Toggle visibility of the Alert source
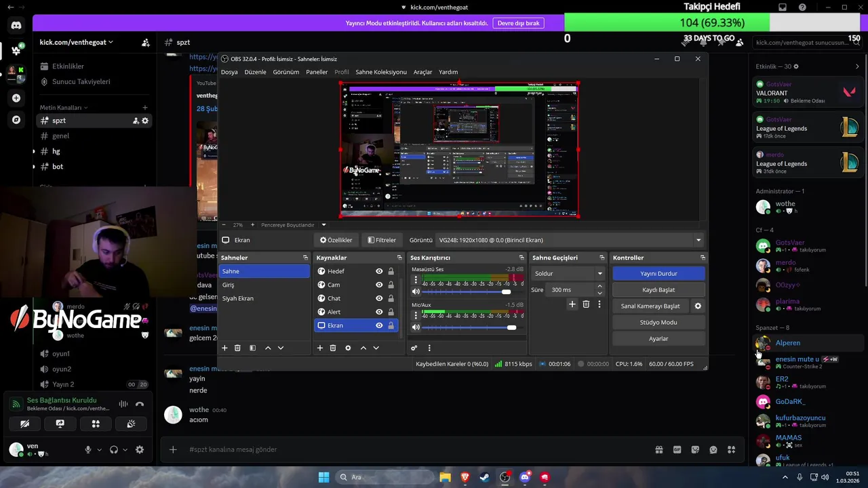868x488 pixels. (x=379, y=312)
